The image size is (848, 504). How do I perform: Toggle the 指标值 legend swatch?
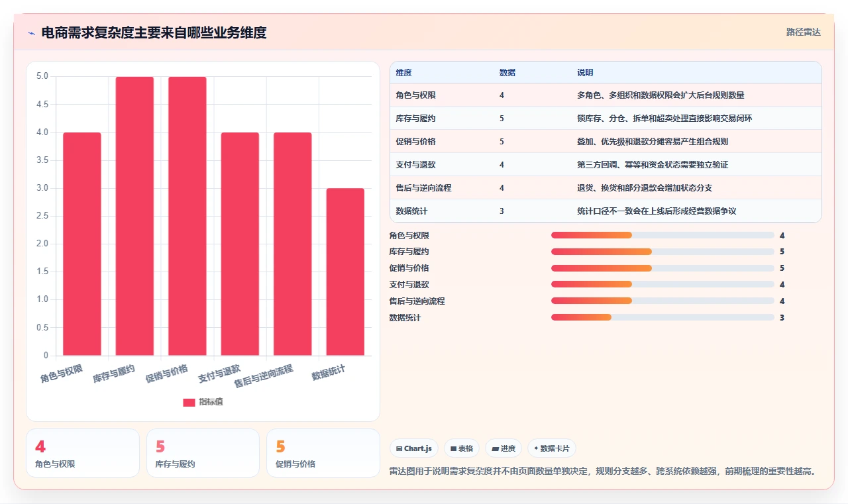[x=189, y=402]
